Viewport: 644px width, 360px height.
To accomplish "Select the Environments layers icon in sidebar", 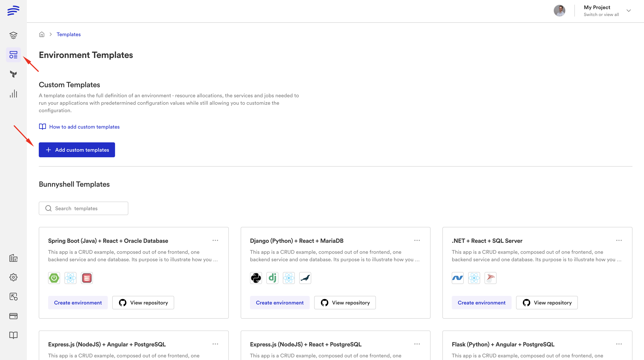I will [x=13, y=35].
